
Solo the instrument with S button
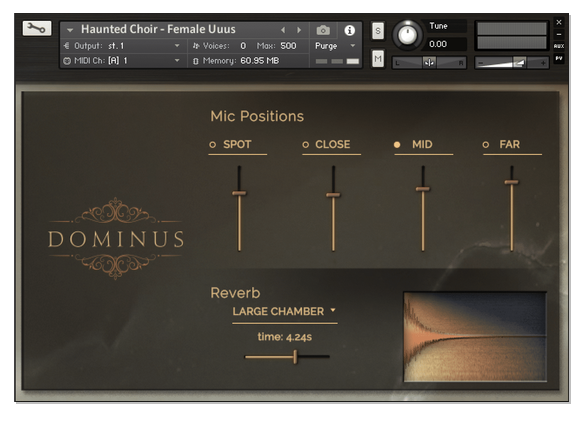point(378,30)
